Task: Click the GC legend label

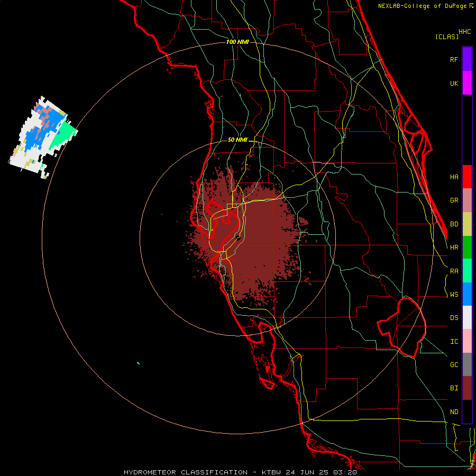Action: point(454,365)
